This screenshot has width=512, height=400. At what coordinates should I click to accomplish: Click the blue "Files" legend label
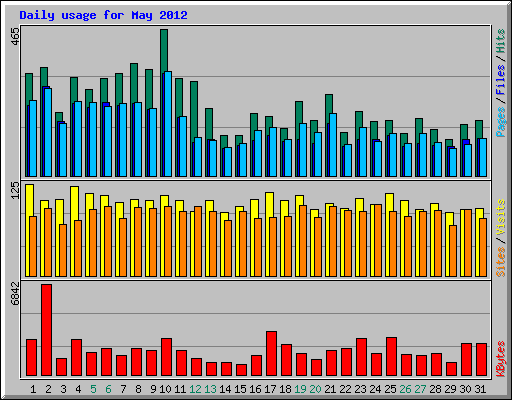(500, 79)
